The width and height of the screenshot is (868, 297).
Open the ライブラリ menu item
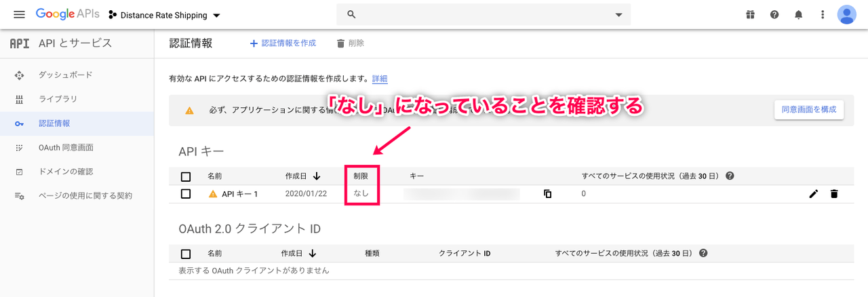coord(58,99)
